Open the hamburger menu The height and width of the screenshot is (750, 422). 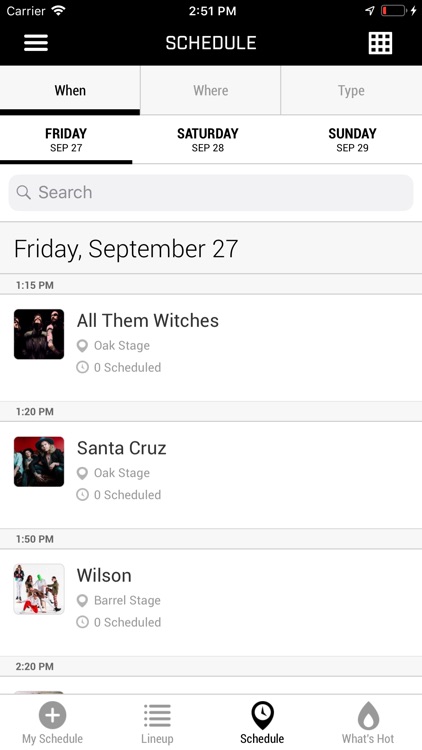point(36,43)
